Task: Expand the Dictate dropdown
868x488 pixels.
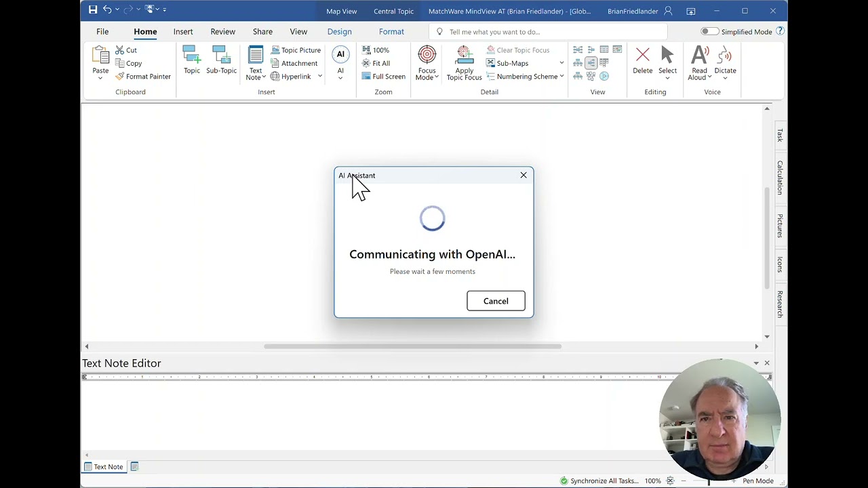Action: point(725,78)
